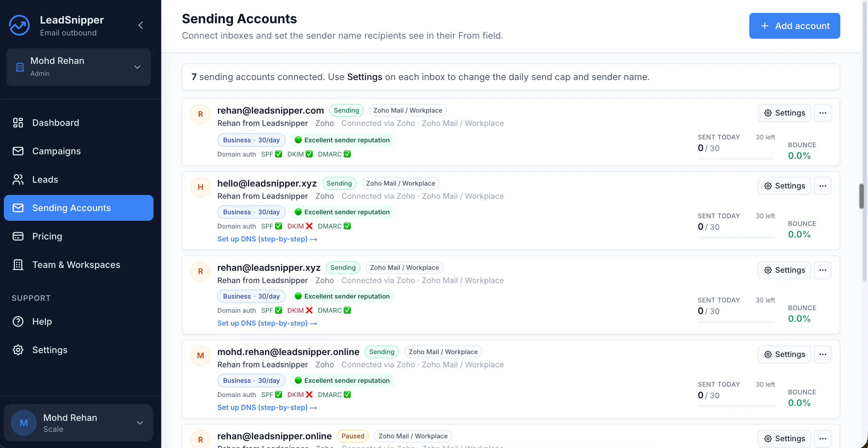Click the sent-today progress bar for rehan@leadsnipper.com

(736, 158)
